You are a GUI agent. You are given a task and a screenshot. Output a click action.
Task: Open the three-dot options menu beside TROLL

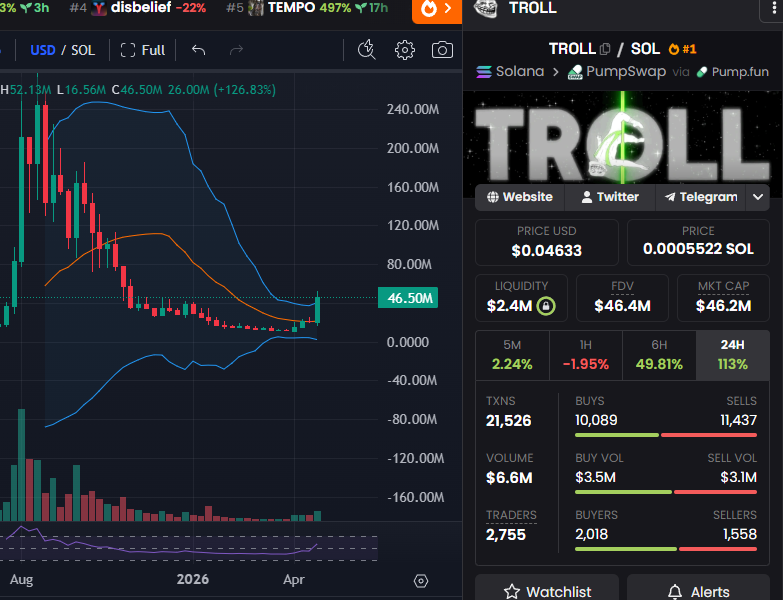point(774,9)
